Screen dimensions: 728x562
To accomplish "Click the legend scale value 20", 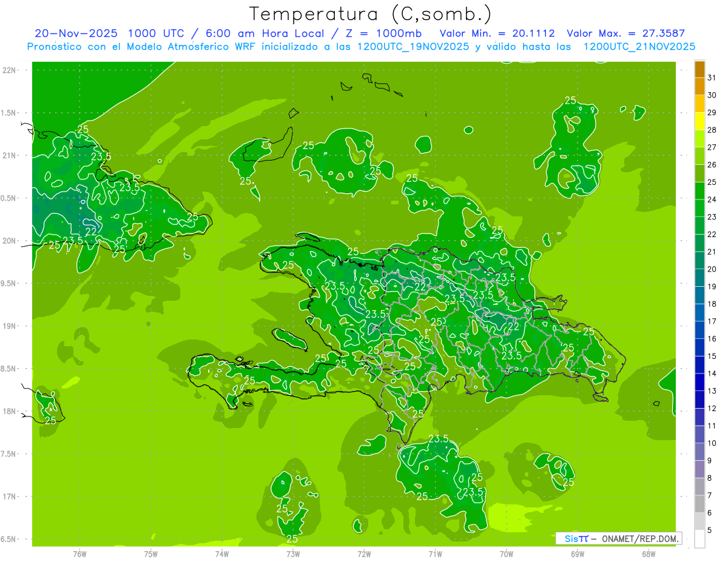I will [x=712, y=269].
